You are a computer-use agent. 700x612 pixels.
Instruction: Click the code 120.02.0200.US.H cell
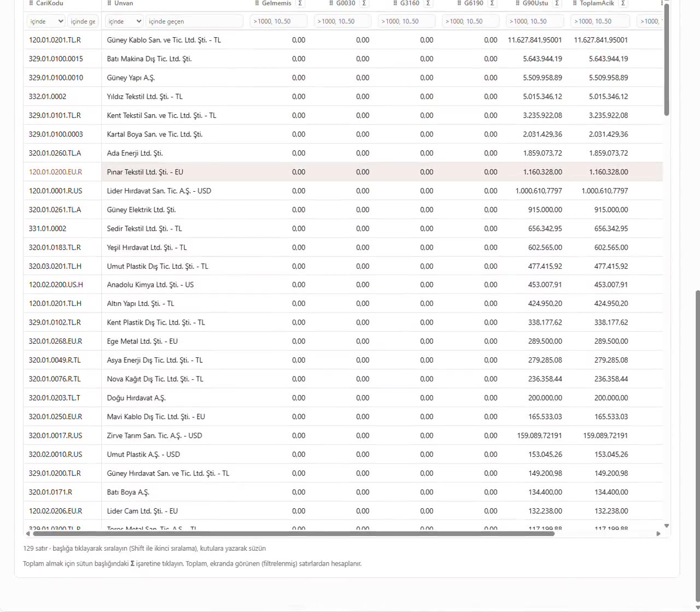pyautogui.click(x=56, y=285)
